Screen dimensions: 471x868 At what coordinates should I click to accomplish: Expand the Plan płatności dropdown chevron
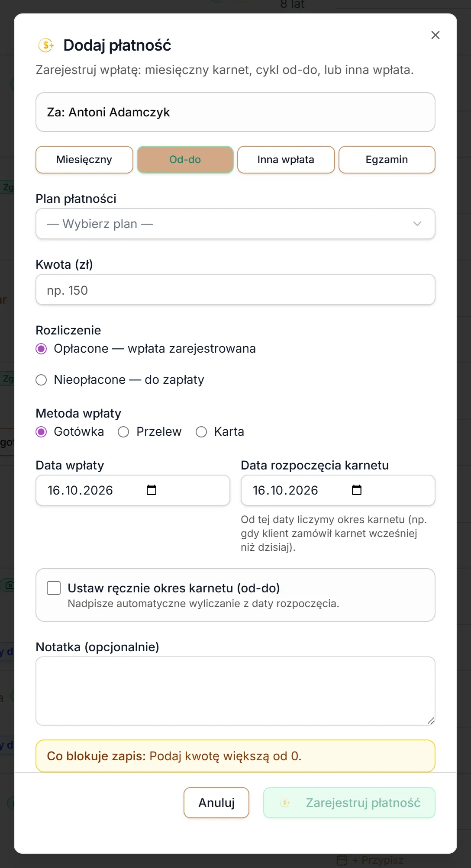[417, 224]
